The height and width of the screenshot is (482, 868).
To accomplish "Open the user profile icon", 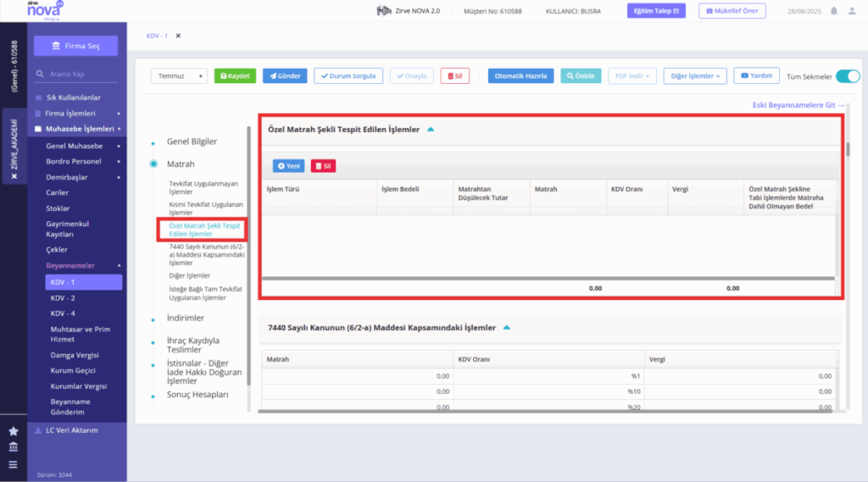I will (852, 11).
